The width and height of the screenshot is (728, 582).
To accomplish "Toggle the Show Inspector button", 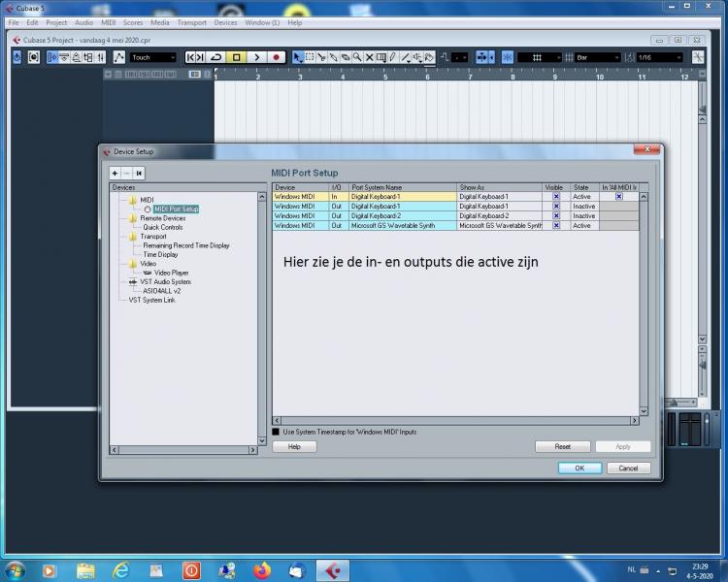I will click(52, 57).
